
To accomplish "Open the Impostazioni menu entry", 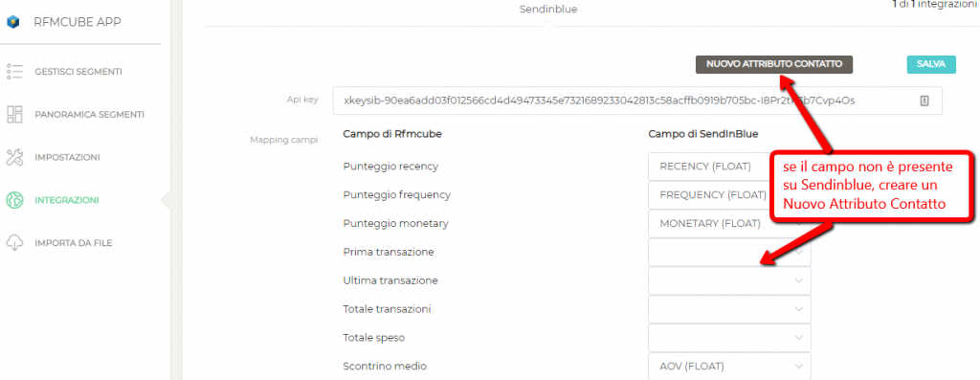I will [68, 158].
